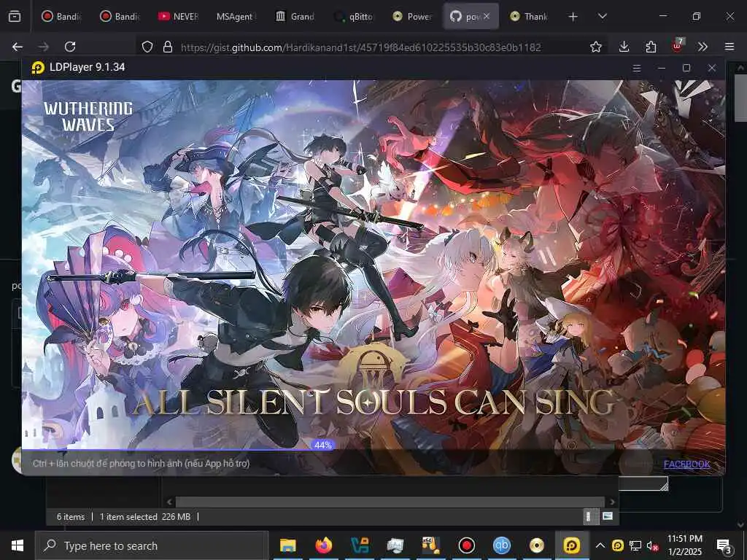Click the Type here to search box
Viewport: 747px width, 560px height.
point(152,545)
